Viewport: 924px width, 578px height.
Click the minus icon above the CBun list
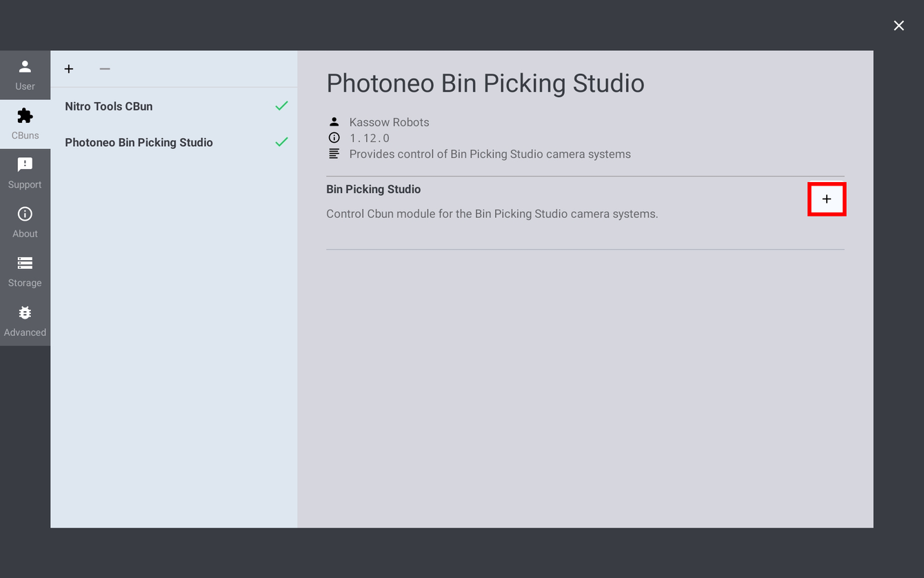pyautogui.click(x=105, y=69)
